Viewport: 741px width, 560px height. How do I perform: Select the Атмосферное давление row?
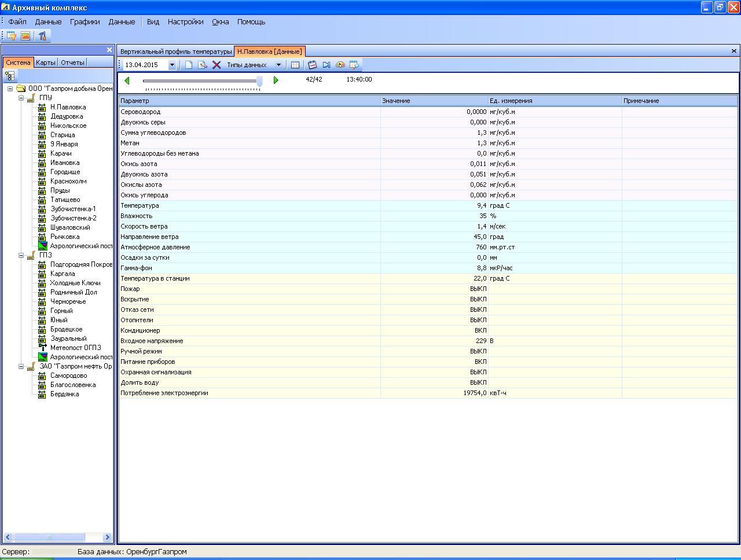[x=428, y=247]
